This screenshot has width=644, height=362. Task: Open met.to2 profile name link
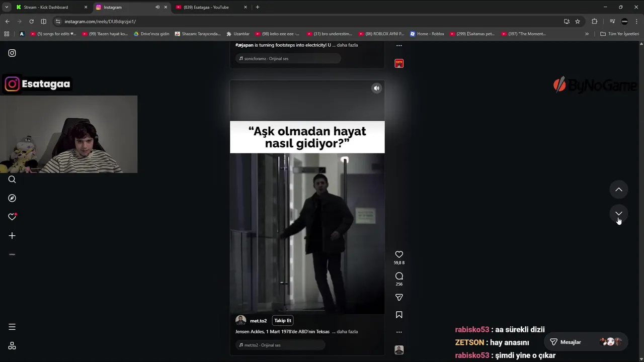point(259,321)
